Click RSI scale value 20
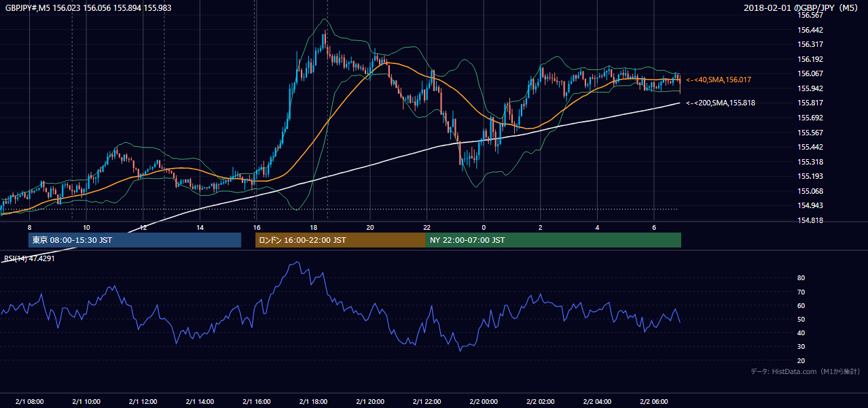Viewport: 868px width, 408px height. coord(801,361)
